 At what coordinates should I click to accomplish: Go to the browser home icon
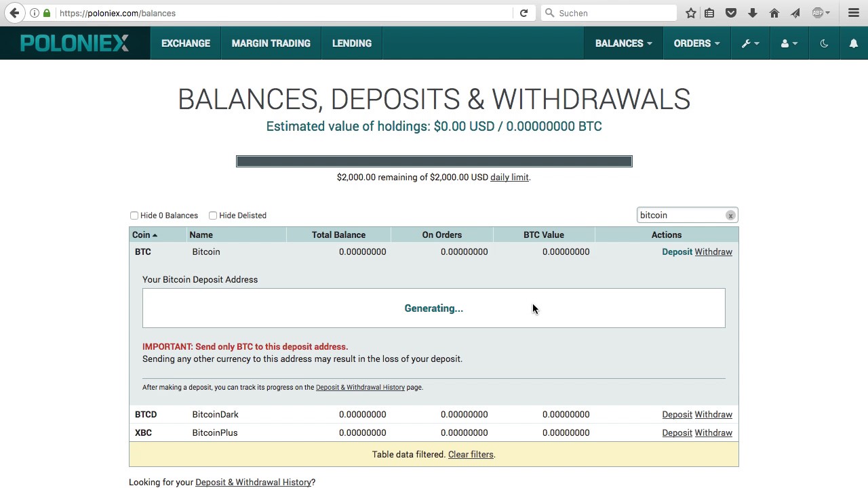pyautogui.click(x=774, y=13)
